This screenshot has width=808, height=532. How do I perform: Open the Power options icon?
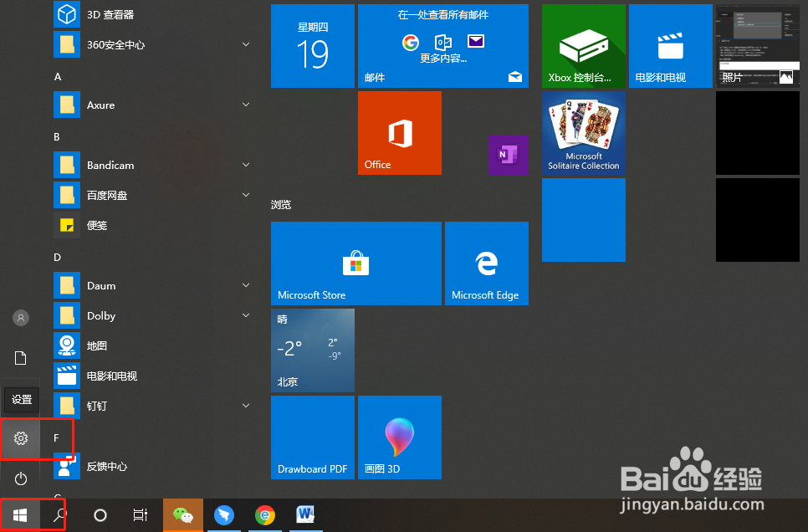point(21,479)
